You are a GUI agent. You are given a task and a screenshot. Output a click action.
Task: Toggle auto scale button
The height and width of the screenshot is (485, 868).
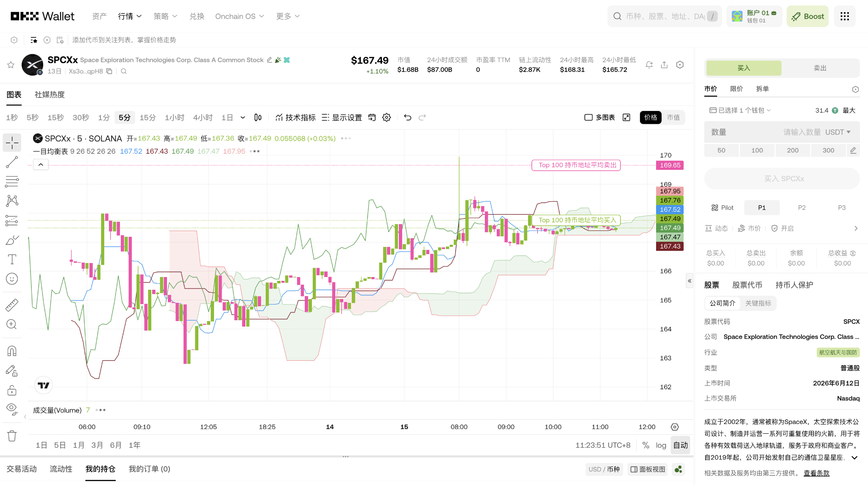[x=681, y=445]
